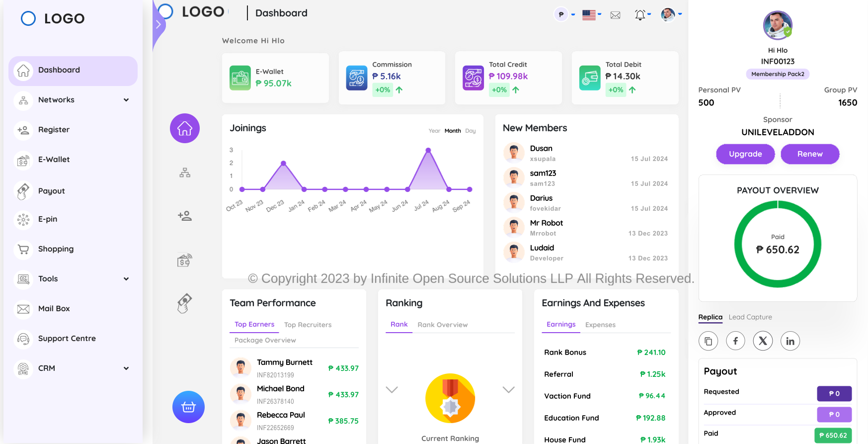Image resolution: width=868 pixels, height=444 pixels.
Task: Select the Top Recruiters tab
Action: 308,325
